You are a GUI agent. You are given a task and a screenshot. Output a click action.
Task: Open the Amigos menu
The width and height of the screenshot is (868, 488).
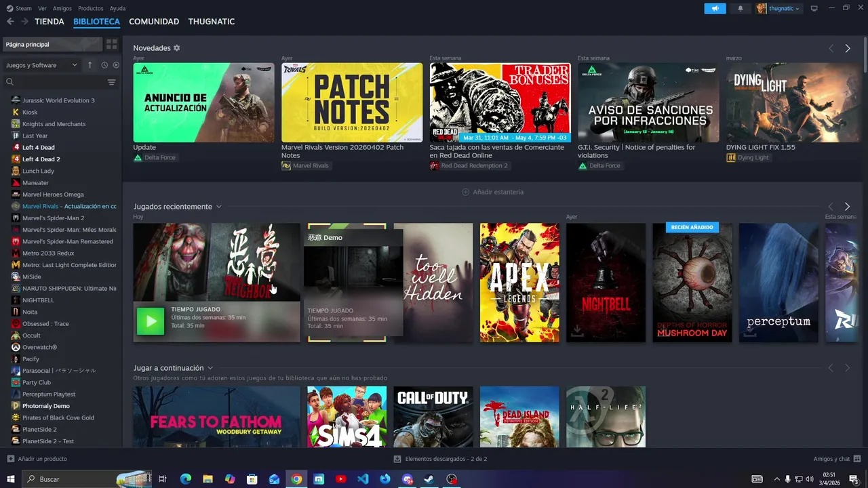point(62,8)
